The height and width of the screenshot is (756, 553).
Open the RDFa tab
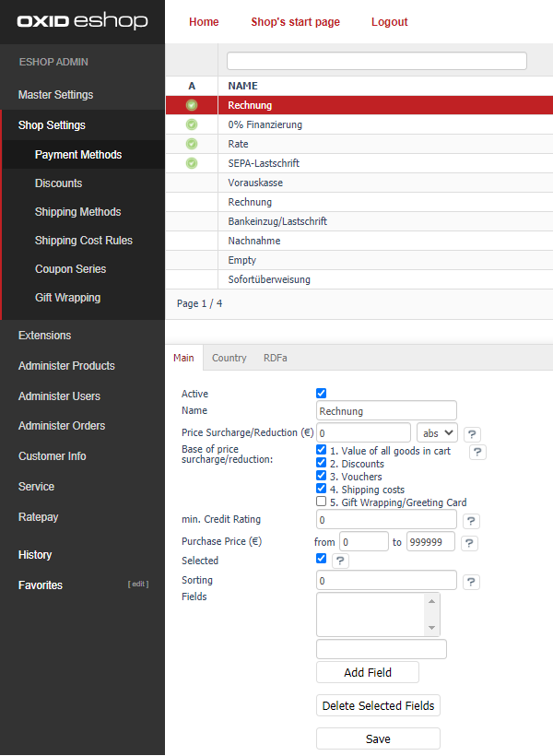point(275,358)
